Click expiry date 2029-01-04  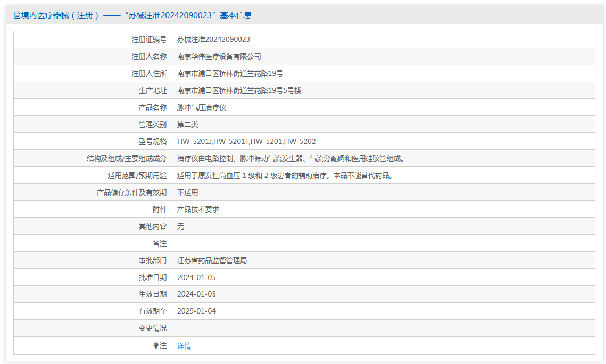coord(196,311)
